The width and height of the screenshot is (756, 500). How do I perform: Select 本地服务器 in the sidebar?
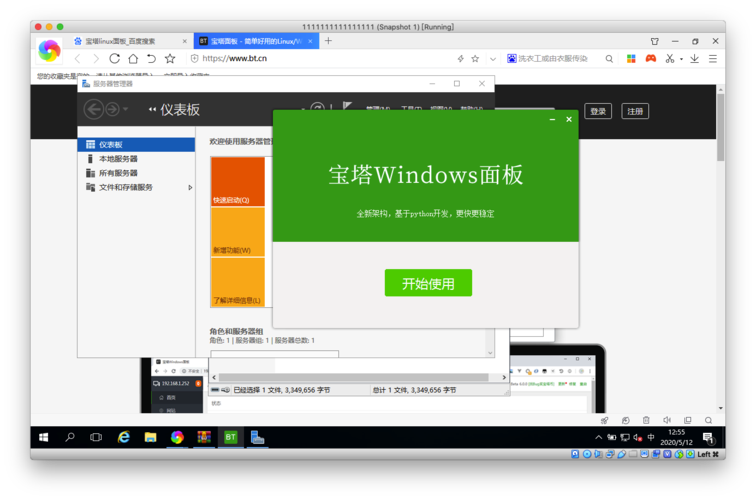136,159
